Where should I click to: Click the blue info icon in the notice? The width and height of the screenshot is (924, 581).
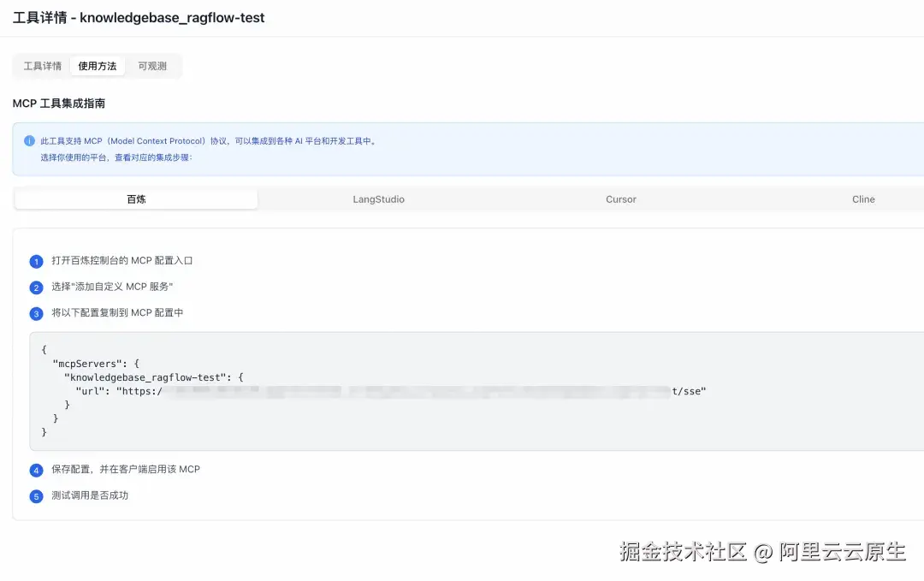click(x=29, y=141)
